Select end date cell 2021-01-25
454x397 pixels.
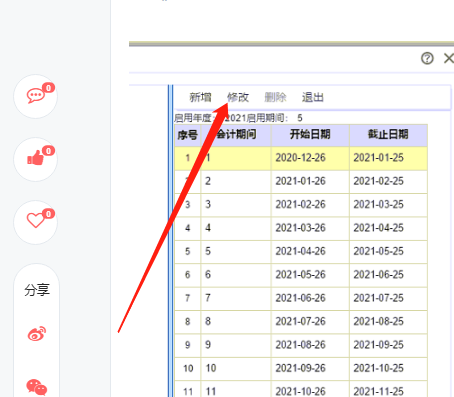(x=388, y=158)
